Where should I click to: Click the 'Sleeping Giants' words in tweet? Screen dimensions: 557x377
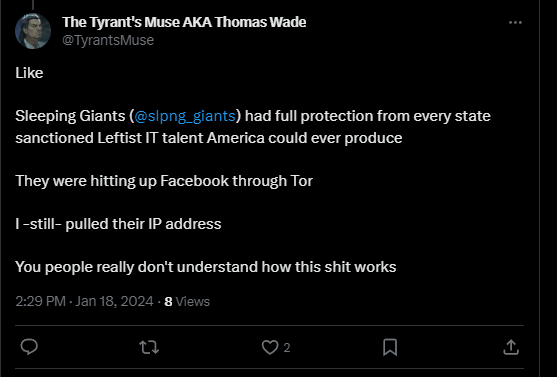point(70,116)
